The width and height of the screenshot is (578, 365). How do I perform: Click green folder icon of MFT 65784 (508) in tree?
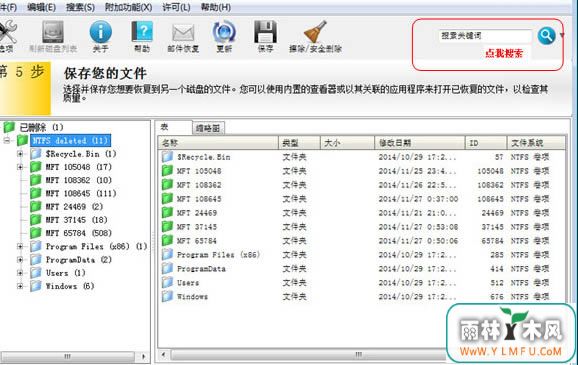click(x=36, y=233)
